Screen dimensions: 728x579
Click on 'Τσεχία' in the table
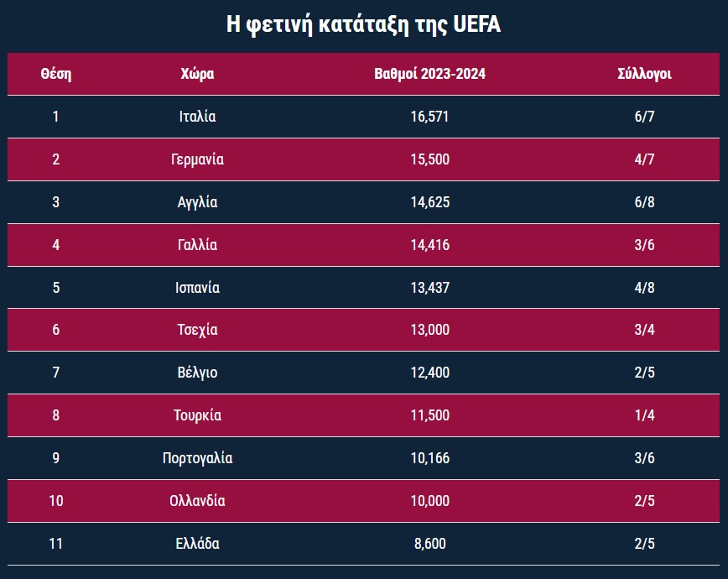(197, 330)
